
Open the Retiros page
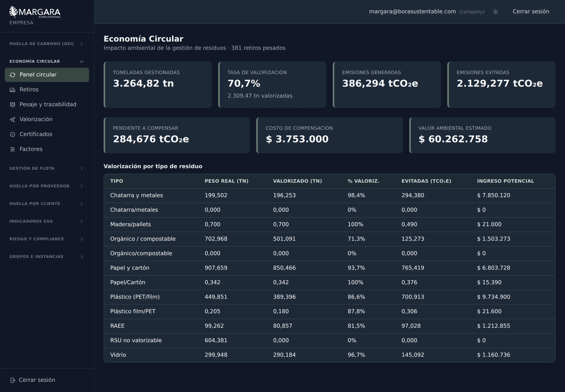[47, 90]
